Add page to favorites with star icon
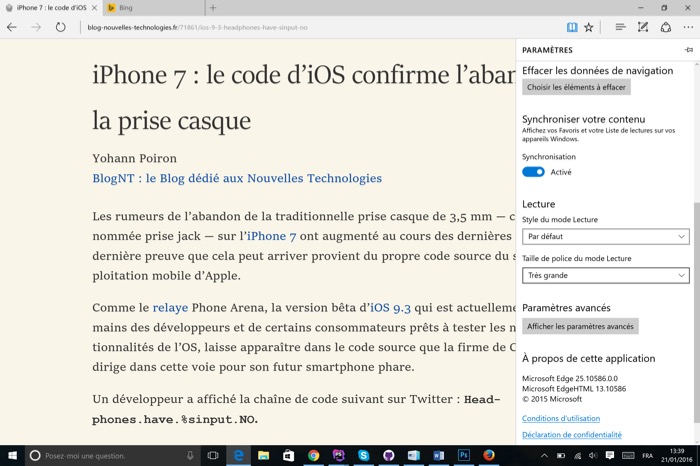 point(589,27)
